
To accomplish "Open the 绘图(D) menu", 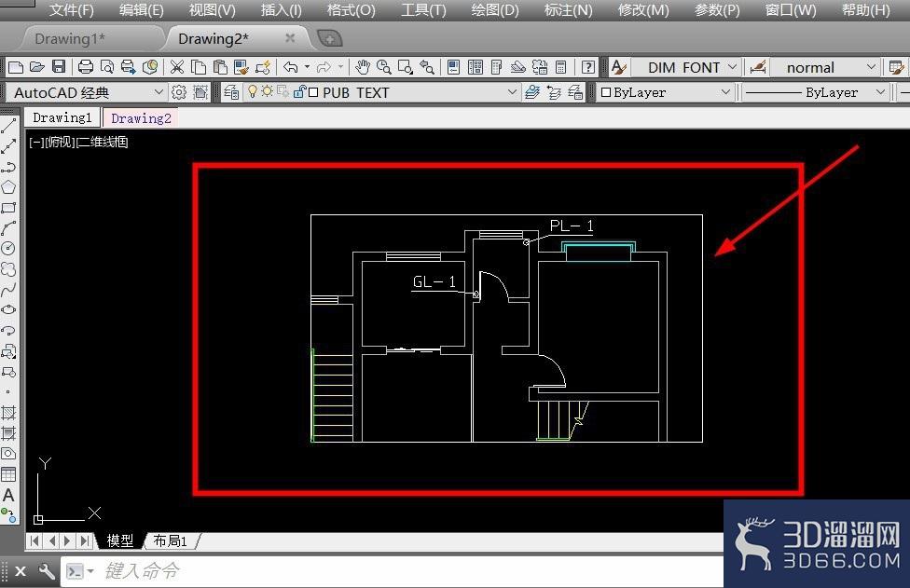I will 494,10.
